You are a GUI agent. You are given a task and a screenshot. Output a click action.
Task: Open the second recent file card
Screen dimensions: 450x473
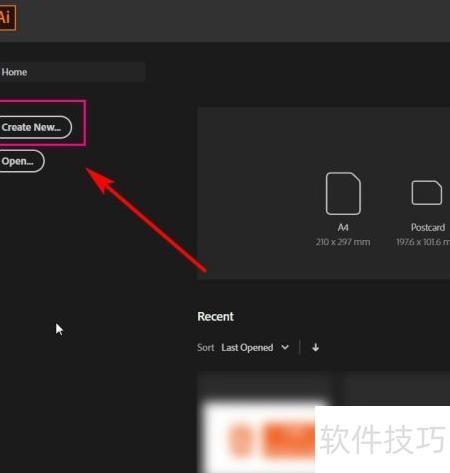(397, 389)
